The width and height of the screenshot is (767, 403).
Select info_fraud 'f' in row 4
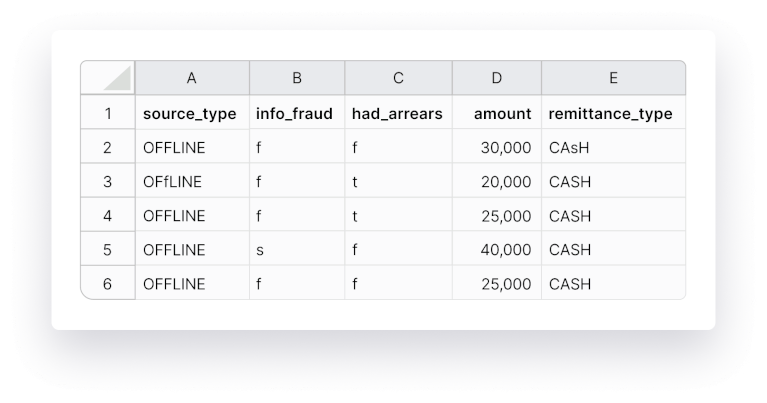tap(297, 215)
